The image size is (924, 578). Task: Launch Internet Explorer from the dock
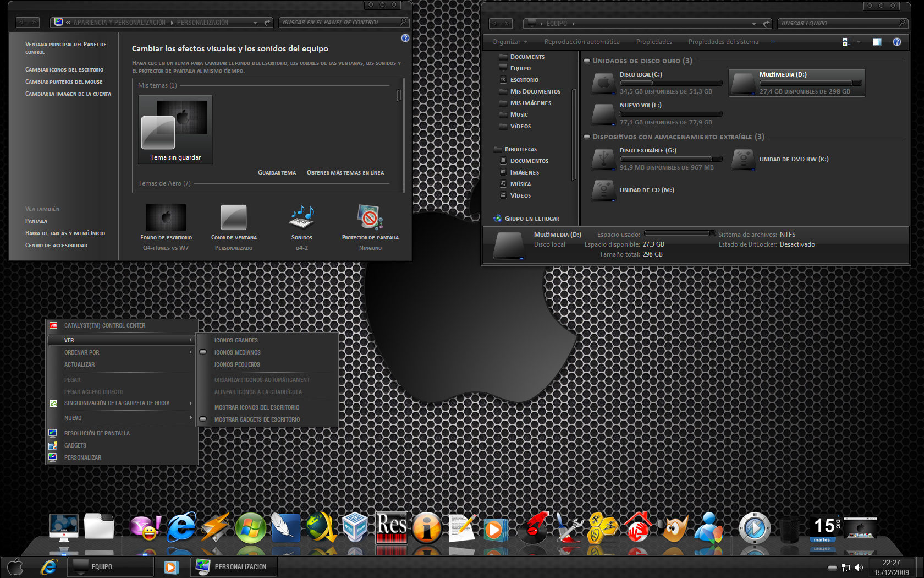click(x=181, y=527)
